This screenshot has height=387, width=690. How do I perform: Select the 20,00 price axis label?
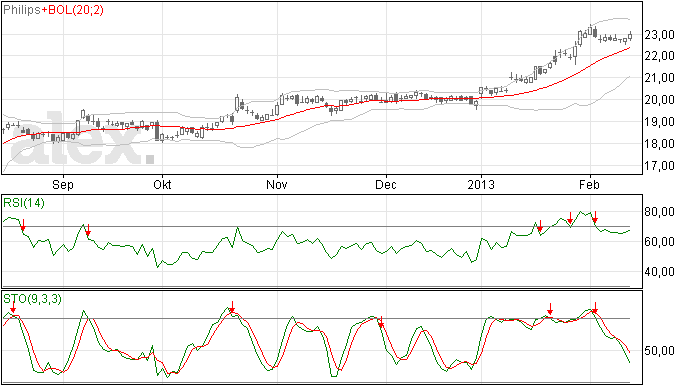point(659,100)
